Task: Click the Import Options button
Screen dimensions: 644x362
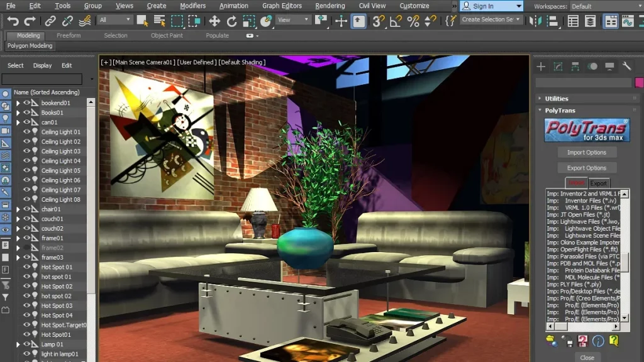Action: click(586, 152)
